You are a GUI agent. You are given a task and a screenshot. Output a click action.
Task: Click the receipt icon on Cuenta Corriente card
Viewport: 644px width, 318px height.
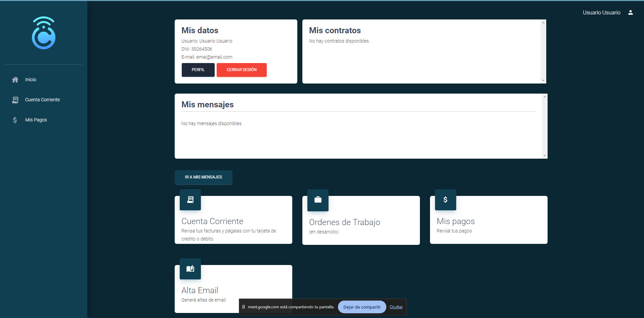[x=190, y=200]
